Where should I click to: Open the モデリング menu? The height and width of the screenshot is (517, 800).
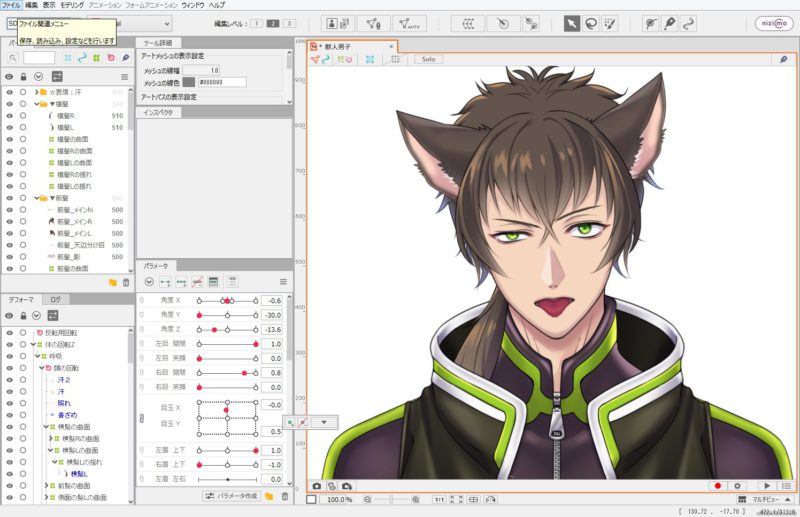[x=72, y=5]
